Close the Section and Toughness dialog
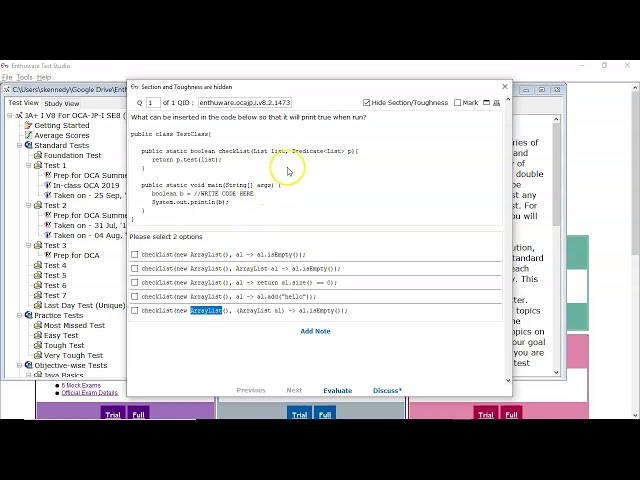 [x=505, y=87]
